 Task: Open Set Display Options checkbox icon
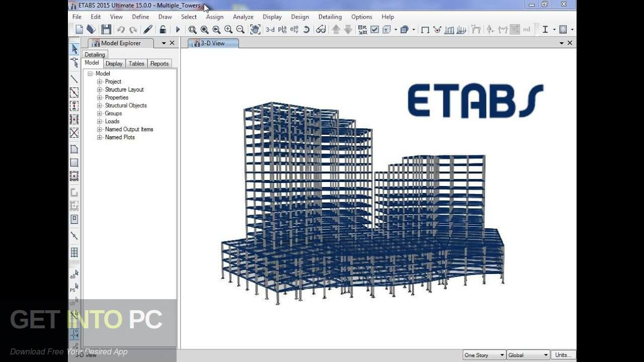[x=375, y=30]
